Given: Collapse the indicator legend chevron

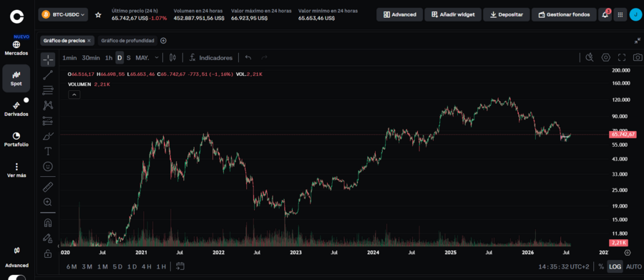Looking at the screenshot, I should (74, 95).
